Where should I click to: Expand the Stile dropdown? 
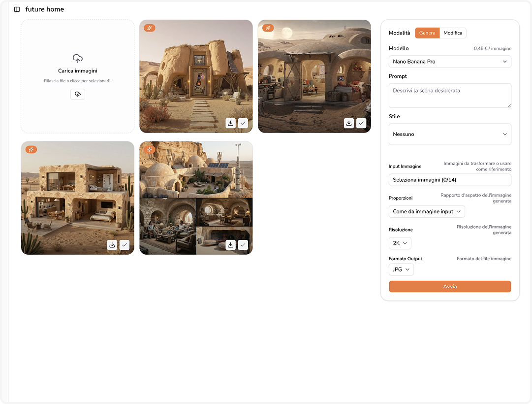(450, 134)
